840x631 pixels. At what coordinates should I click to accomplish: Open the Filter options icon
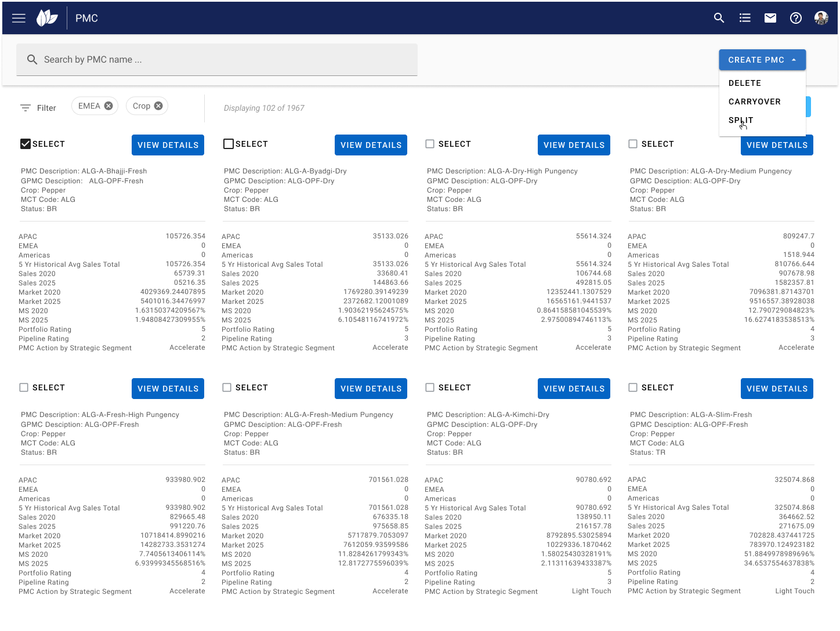26,108
